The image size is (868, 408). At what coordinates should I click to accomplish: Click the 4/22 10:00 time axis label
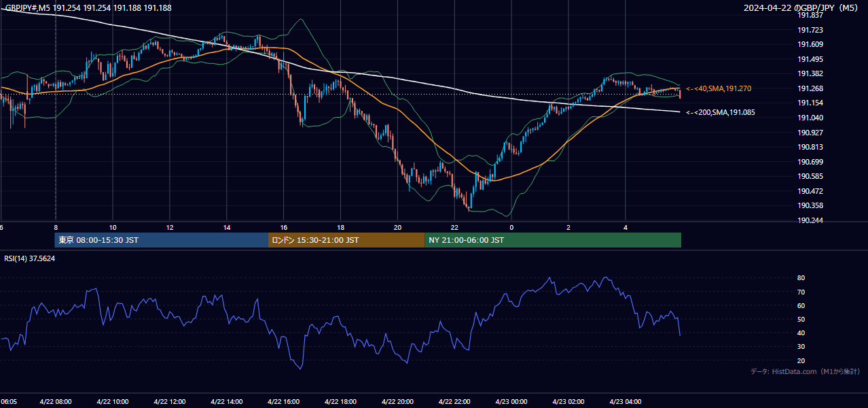tap(113, 402)
